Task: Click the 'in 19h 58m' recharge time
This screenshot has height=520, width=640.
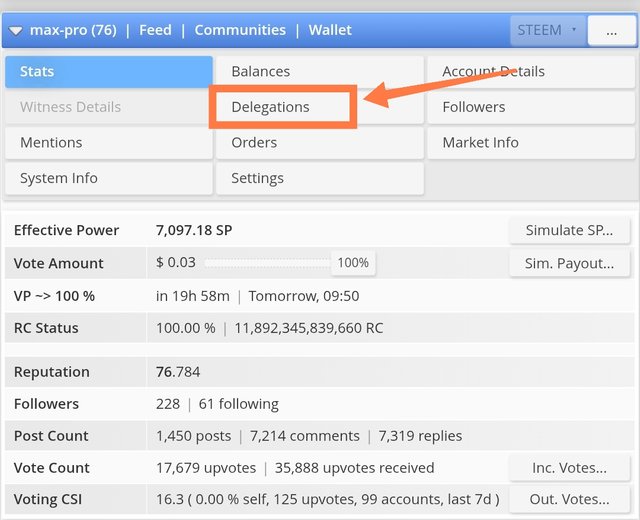Action: tap(193, 296)
